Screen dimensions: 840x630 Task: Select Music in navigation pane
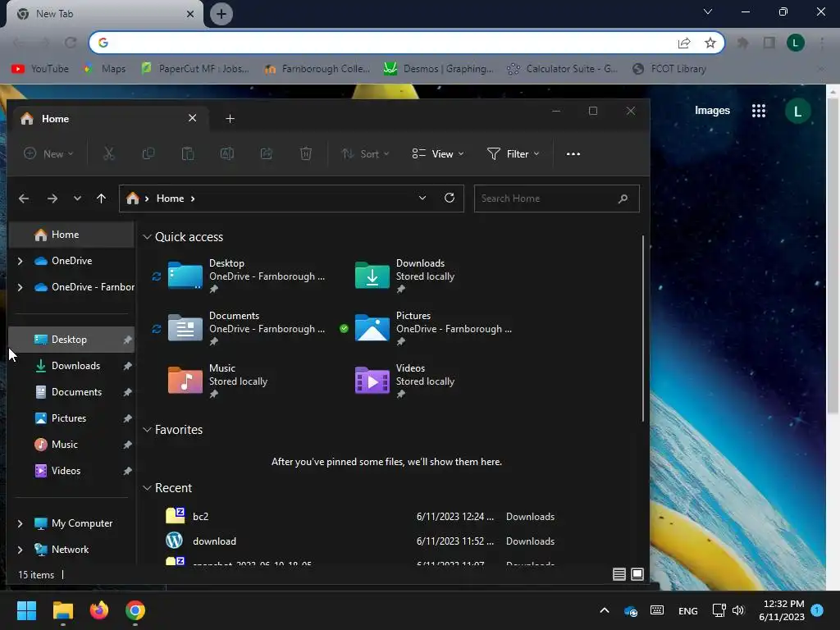[x=72, y=445]
